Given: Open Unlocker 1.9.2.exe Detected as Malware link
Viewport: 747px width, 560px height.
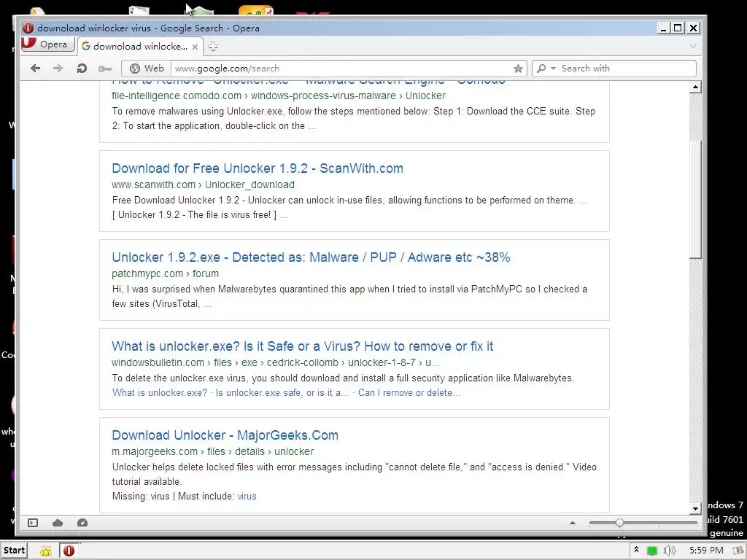Looking at the screenshot, I should click(311, 257).
